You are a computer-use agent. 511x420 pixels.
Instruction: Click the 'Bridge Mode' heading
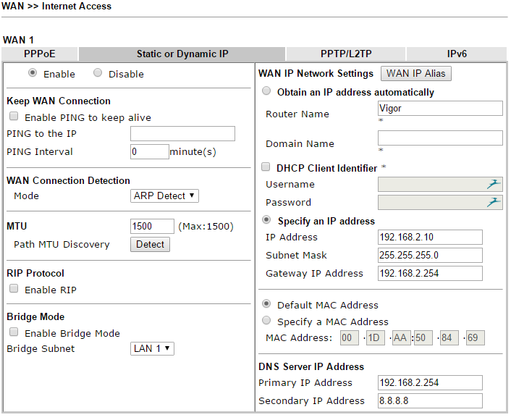pyautogui.click(x=35, y=316)
